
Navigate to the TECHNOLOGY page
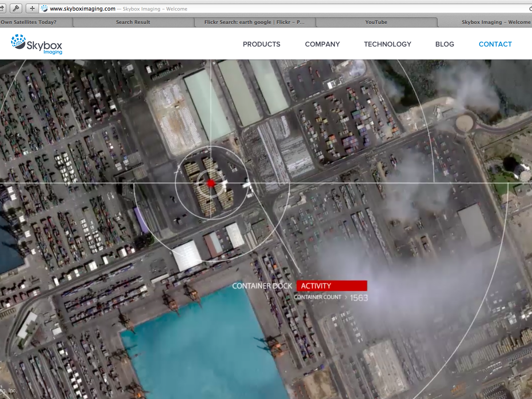click(x=387, y=44)
